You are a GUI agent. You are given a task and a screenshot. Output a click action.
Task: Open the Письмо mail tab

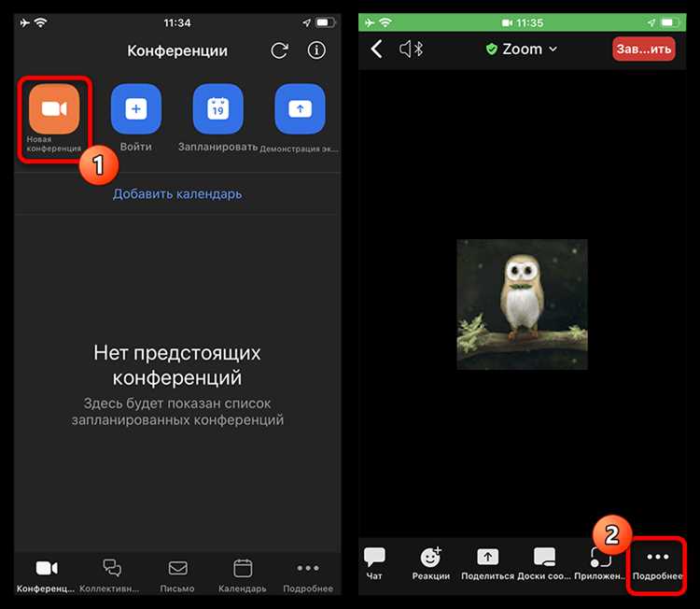177,575
